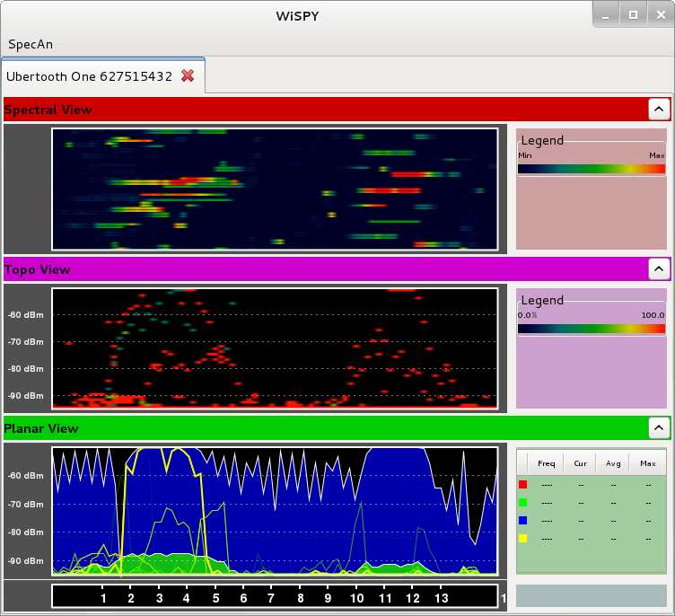Click the Spectral View legend gradient
The image size is (675, 616).
click(x=592, y=169)
